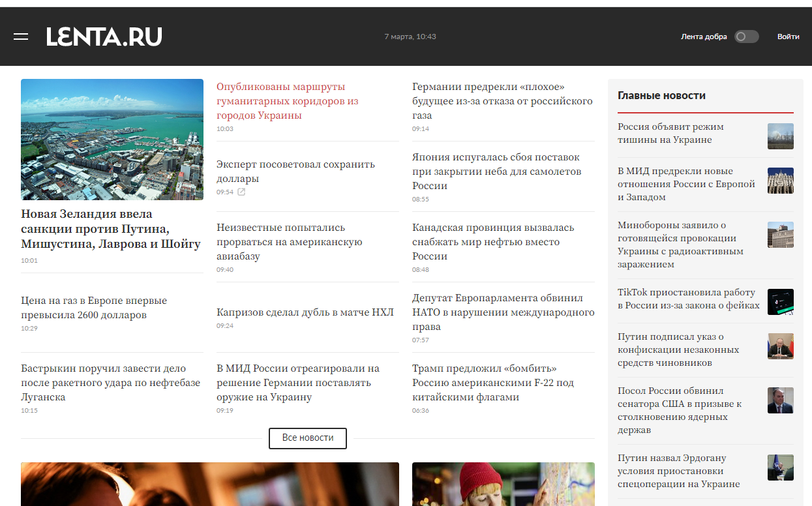812x506 pixels.
Task: Open thumbnail beside Россия объявит режим тишины
Action: tap(780, 136)
